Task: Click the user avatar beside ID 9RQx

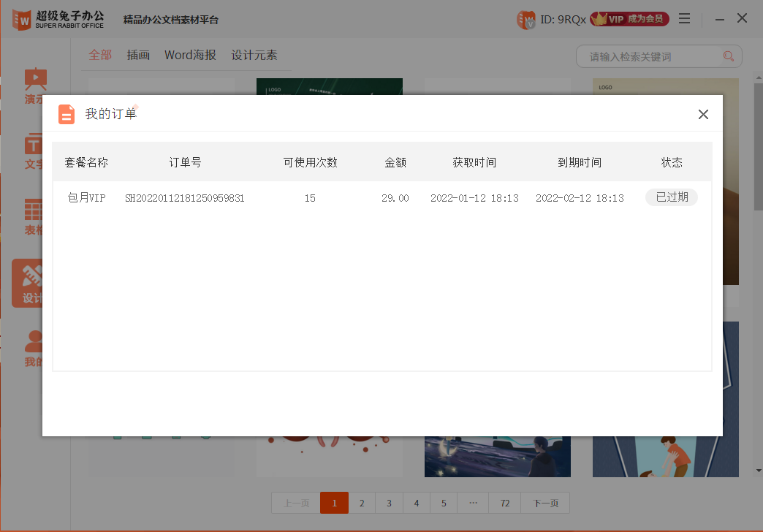Action: click(526, 20)
